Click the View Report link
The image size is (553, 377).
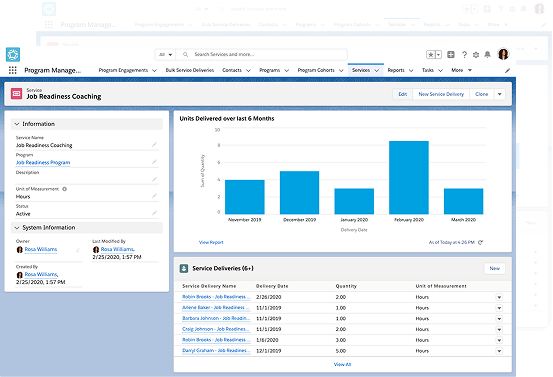tap(211, 242)
